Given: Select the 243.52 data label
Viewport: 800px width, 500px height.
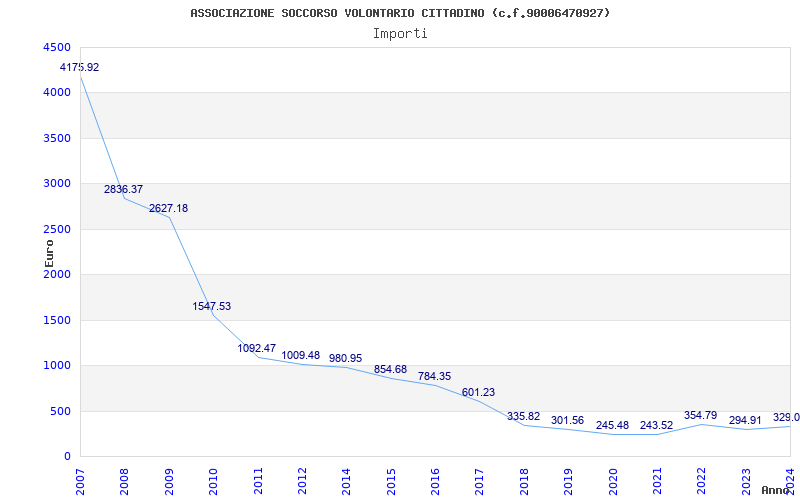Looking at the screenshot, I should 657,426.
